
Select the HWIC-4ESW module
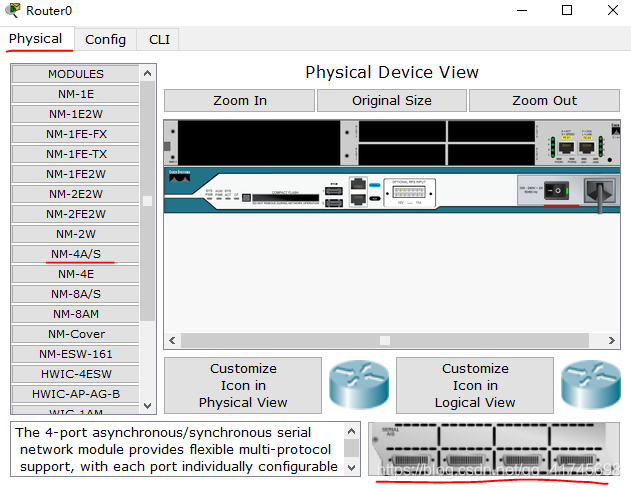pos(76,374)
